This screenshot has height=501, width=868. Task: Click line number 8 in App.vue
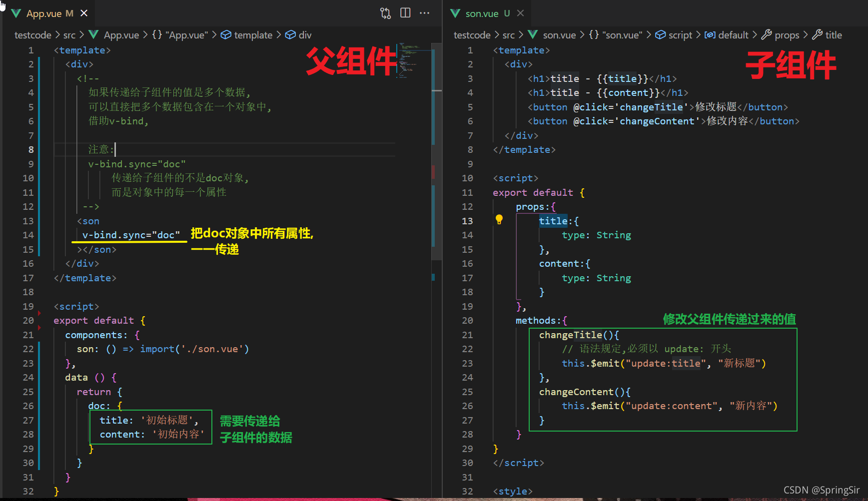(x=31, y=149)
